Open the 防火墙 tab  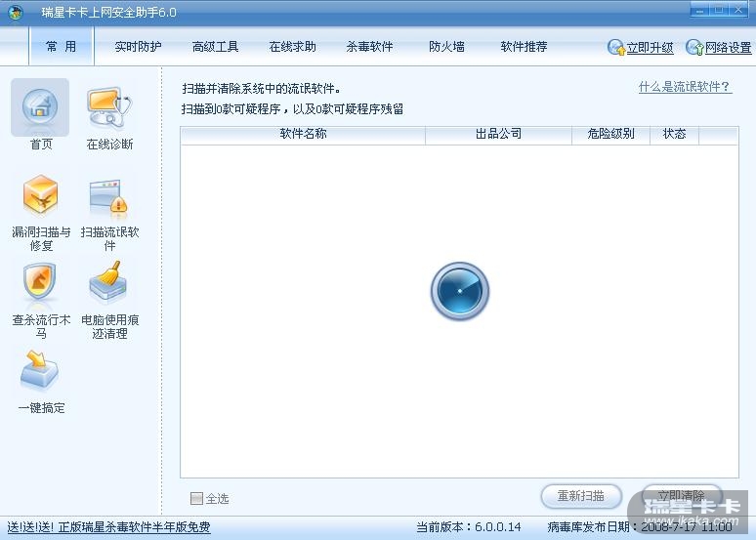[x=446, y=47]
